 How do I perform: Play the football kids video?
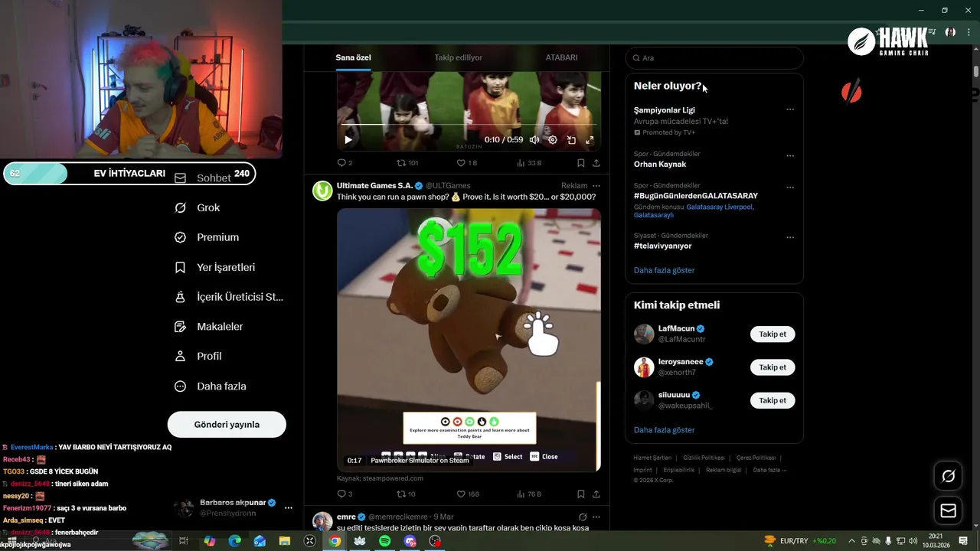click(348, 140)
